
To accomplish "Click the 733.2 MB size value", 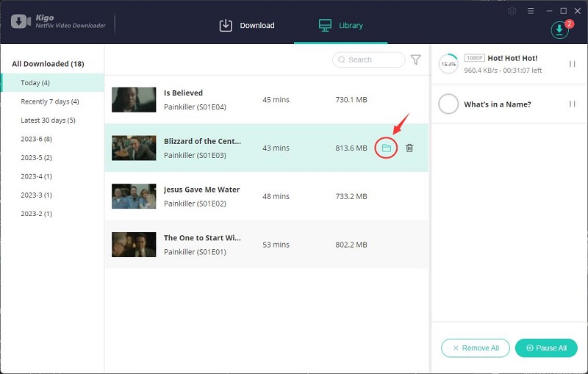I will [x=351, y=196].
